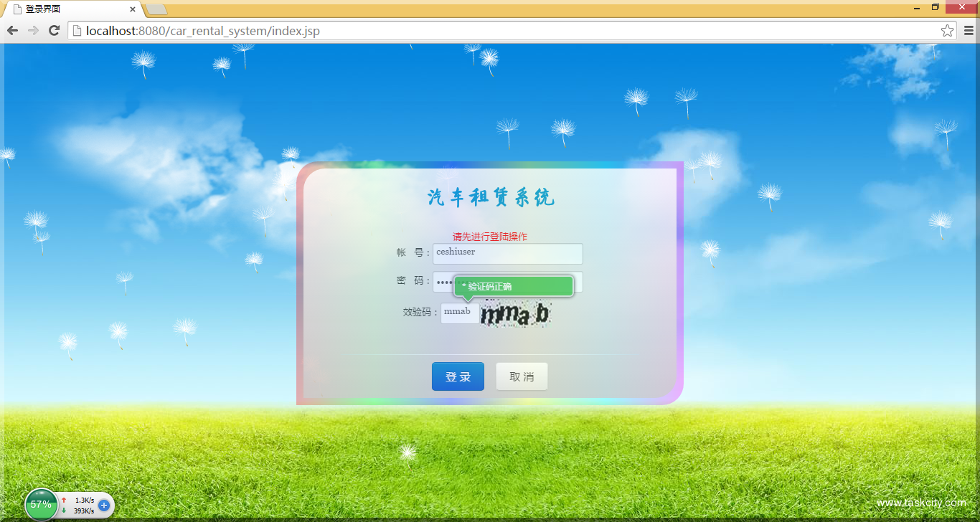
Task: Click the 取消 cancel button
Action: coord(522,376)
